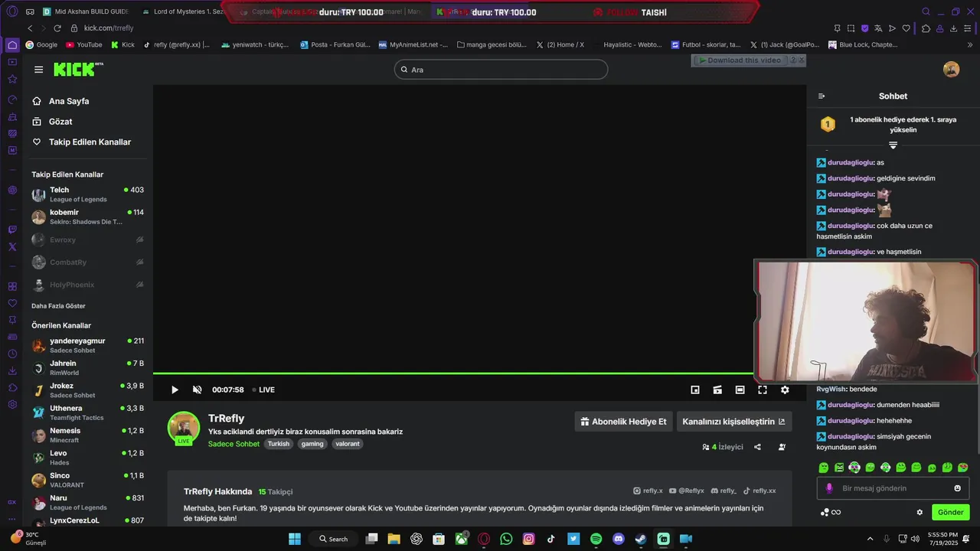Open the profile avatar menu

tap(951, 70)
